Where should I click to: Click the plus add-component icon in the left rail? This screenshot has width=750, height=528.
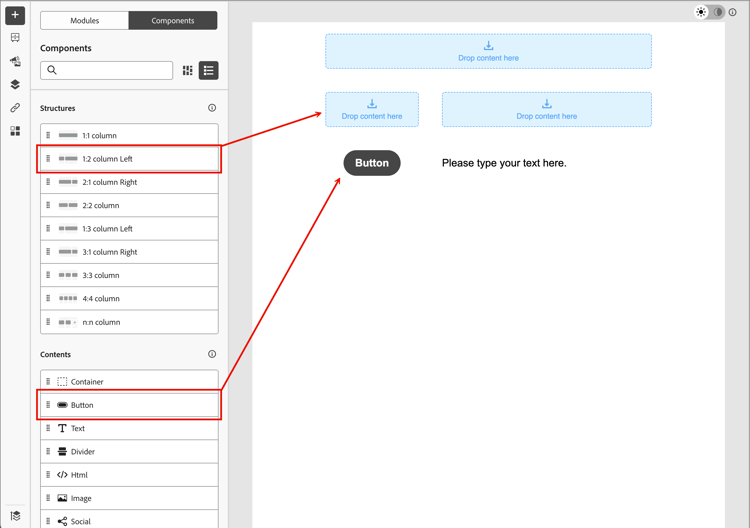15,15
